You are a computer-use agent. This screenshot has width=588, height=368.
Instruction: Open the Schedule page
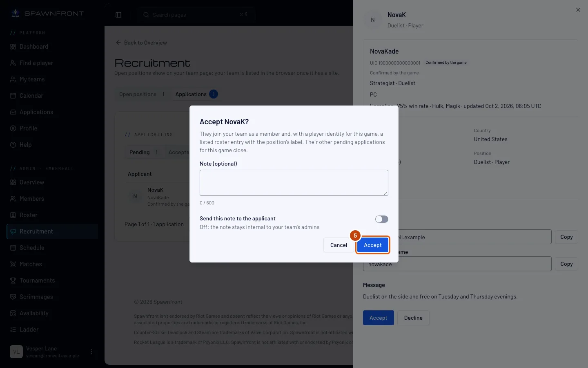tap(52, 248)
